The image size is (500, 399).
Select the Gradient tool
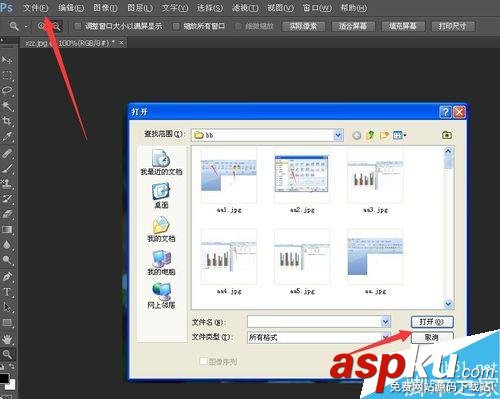point(7,229)
